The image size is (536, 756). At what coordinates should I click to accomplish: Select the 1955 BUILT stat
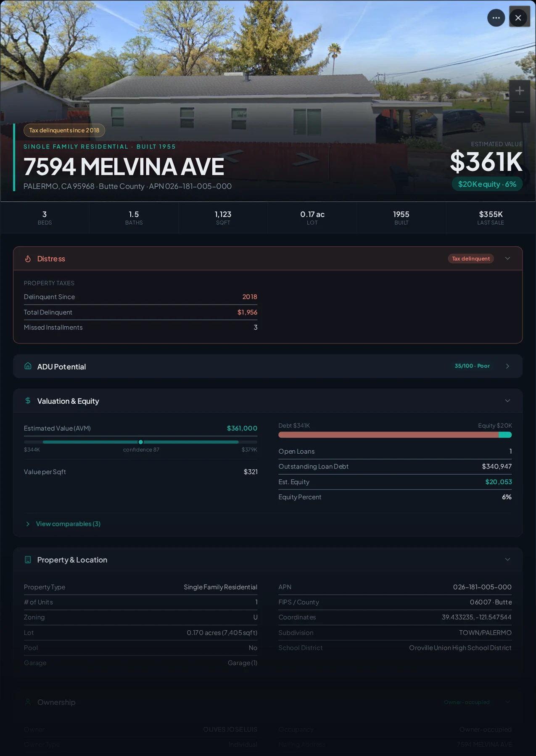click(x=401, y=218)
